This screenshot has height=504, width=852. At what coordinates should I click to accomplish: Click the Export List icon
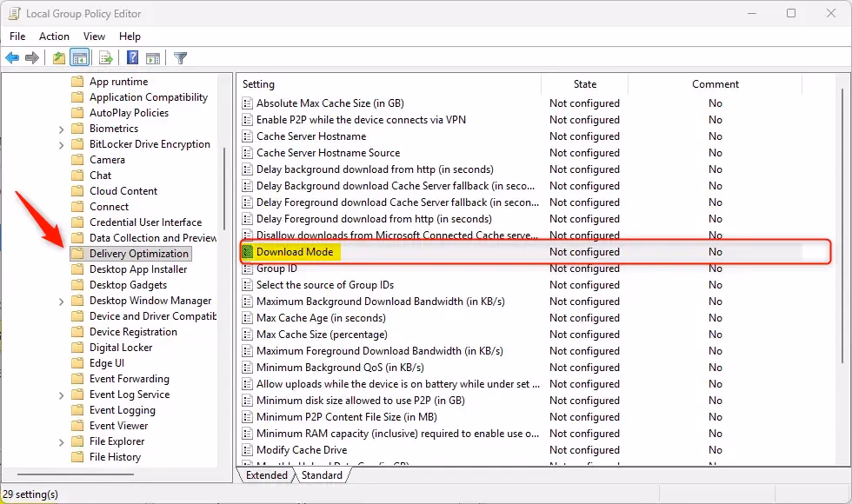[x=103, y=57]
